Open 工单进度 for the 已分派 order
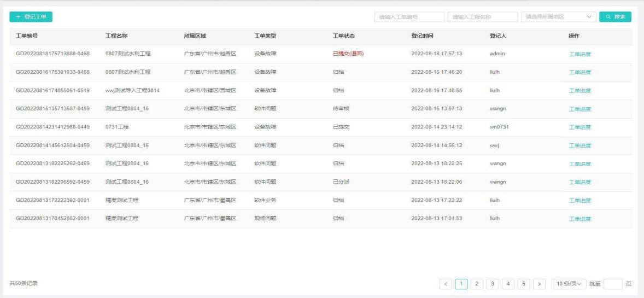Screen dimensions: 644x298 click(x=580, y=182)
